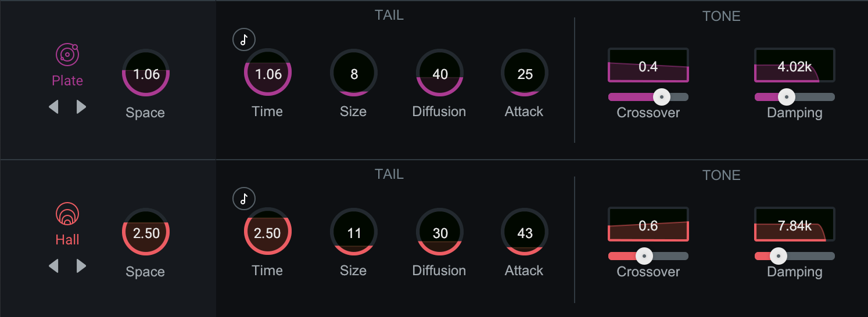
Task: Click the Hall Size knob showing 11
Action: click(x=354, y=232)
